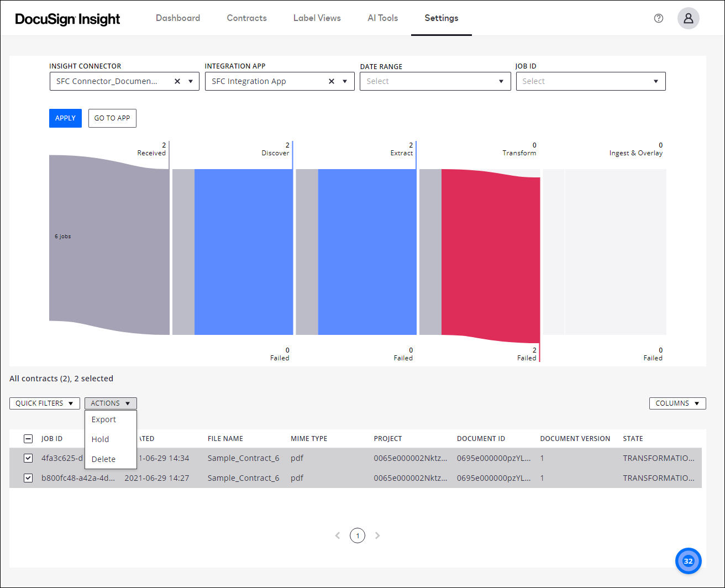
Task: Go to the previous page arrow
Action: [338, 535]
